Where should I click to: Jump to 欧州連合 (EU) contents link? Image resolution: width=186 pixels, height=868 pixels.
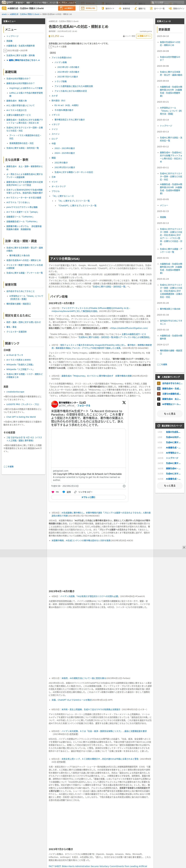(58, 100)
